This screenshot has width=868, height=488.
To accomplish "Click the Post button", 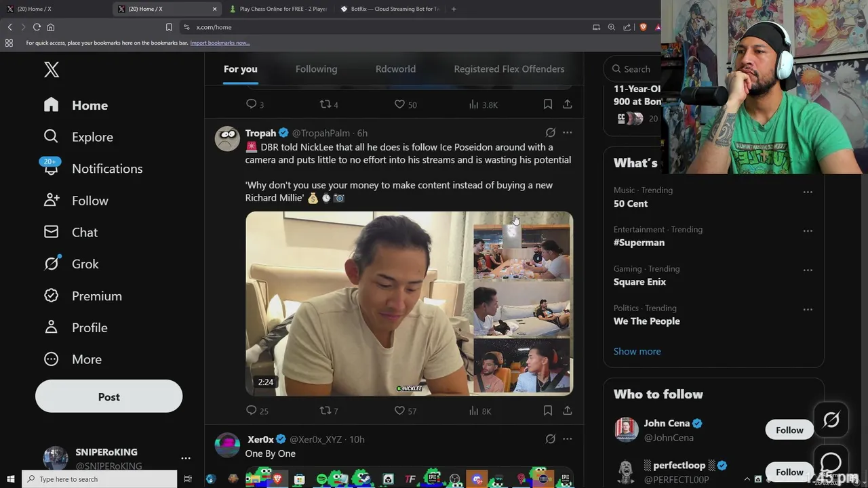I will (x=108, y=396).
